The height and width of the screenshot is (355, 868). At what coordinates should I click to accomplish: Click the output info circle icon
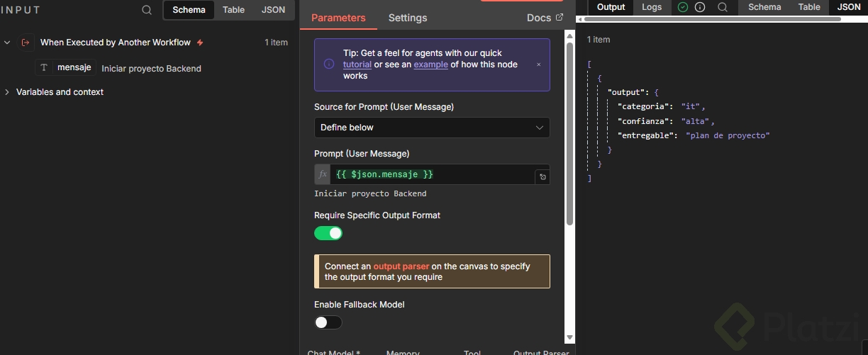pyautogui.click(x=700, y=7)
